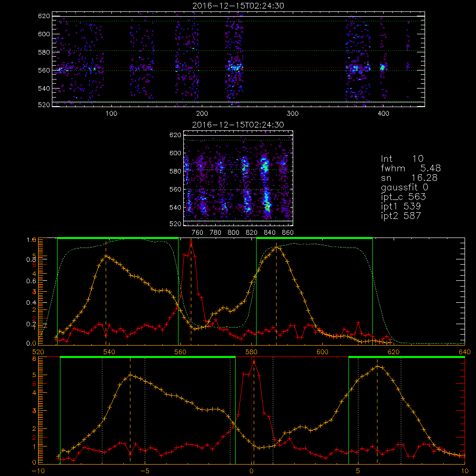Select the 'fwhm 5.48' readout text
Viewport: 476px width, 476px height.
(411, 168)
